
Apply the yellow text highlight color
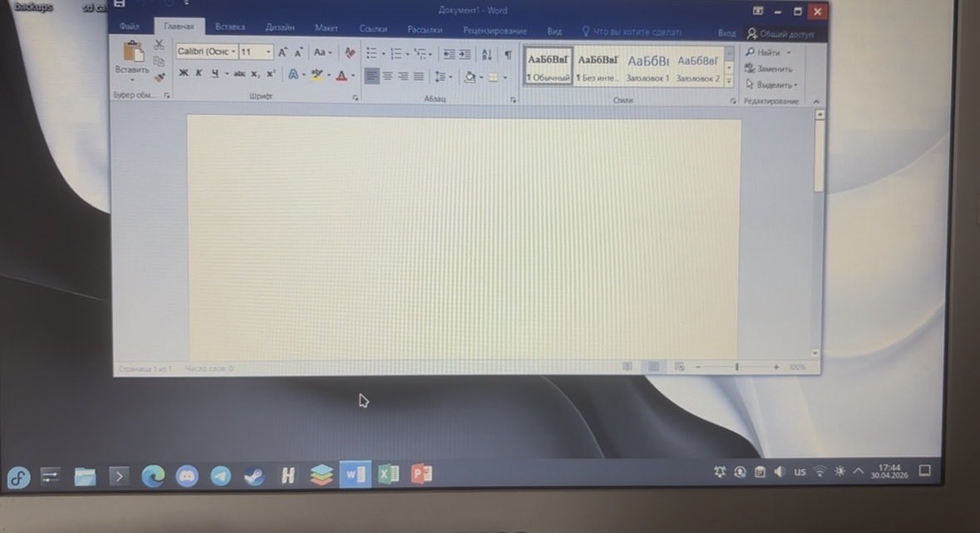click(317, 75)
